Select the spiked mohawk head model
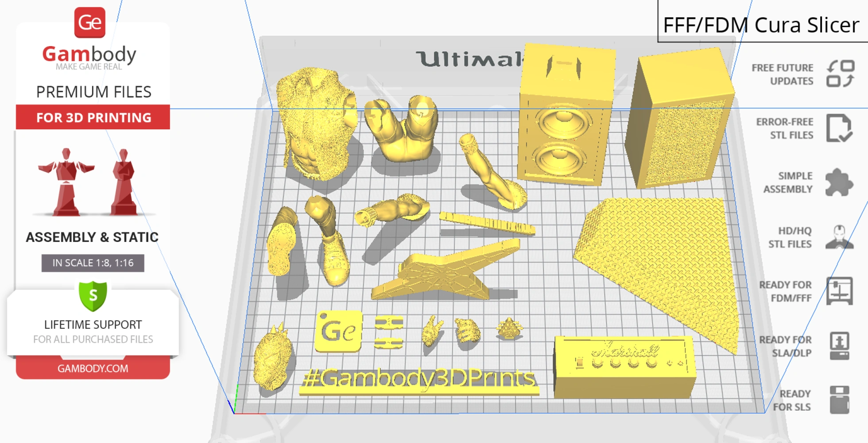This screenshot has height=443, width=868. 272,359
